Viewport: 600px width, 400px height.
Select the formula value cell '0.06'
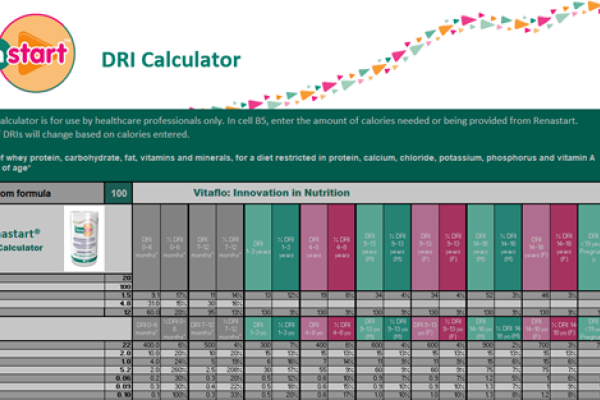[118, 378]
